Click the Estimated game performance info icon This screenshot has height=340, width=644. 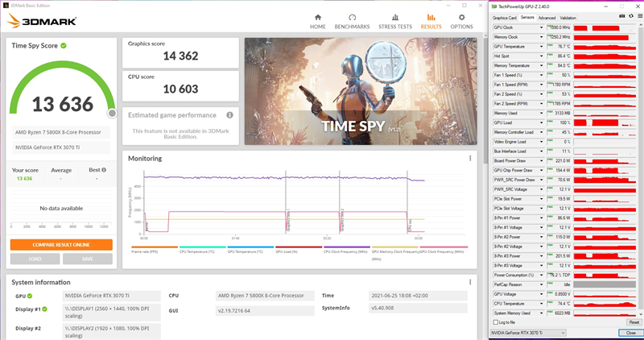pyautogui.click(x=230, y=115)
